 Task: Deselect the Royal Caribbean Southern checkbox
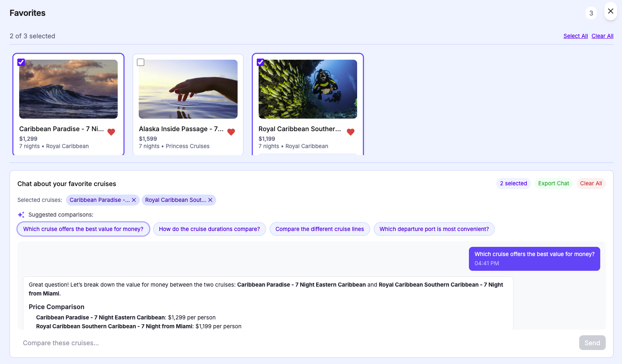click(x=260, y=62)
